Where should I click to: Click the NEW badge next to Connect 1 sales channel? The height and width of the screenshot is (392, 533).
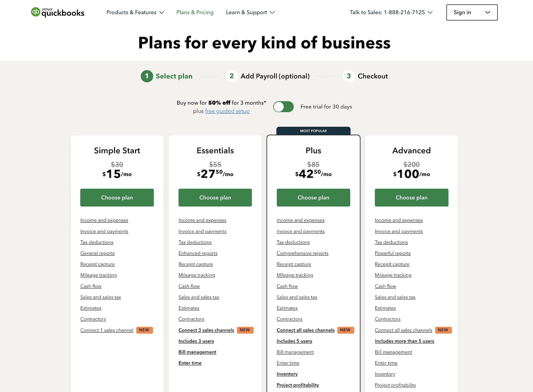144,330
